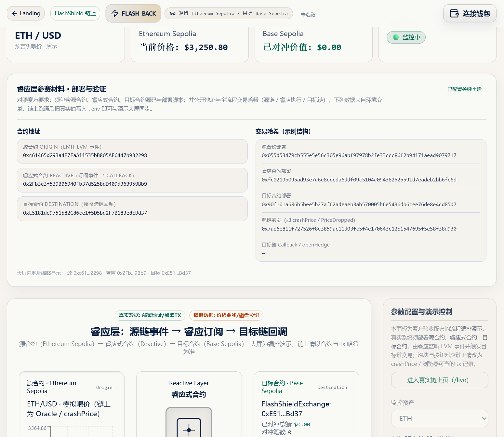This screenshot has width=504, height=437.
Task: Click the back arrow icon beside Landing
Action: tap(14, 13)
